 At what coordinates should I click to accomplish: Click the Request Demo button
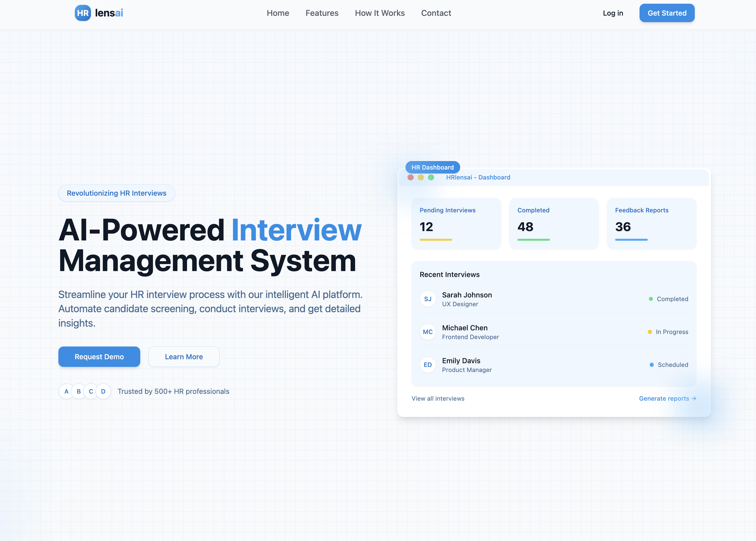pos(99,356)
